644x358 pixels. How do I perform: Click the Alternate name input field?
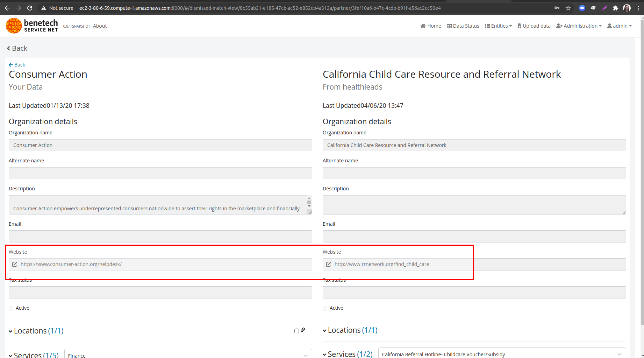160,173
